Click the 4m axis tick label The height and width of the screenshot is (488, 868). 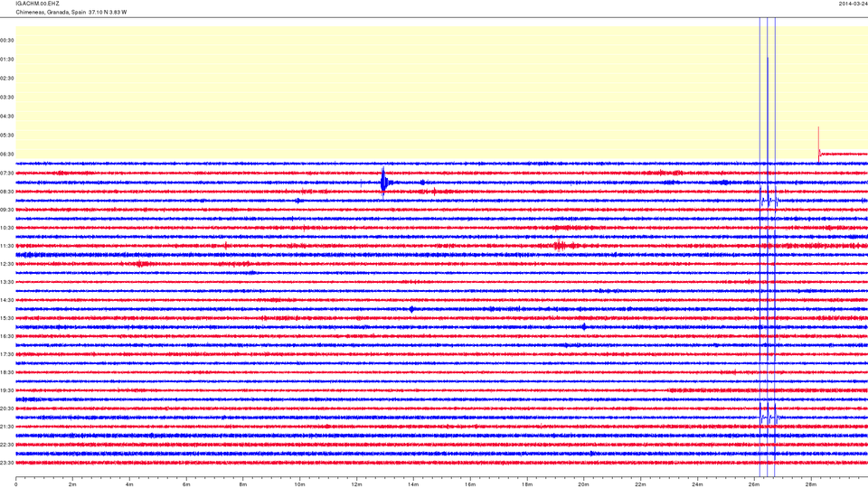(x=129, y=484)
